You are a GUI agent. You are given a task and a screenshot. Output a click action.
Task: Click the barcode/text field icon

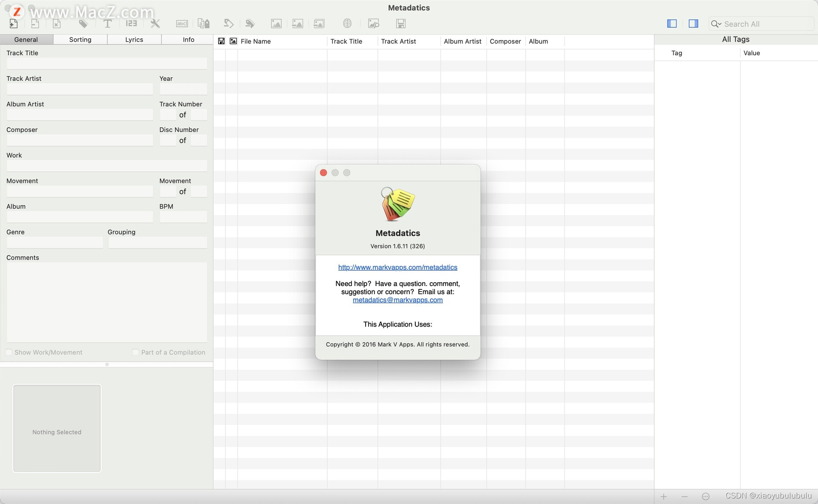(x=182, y=23)
